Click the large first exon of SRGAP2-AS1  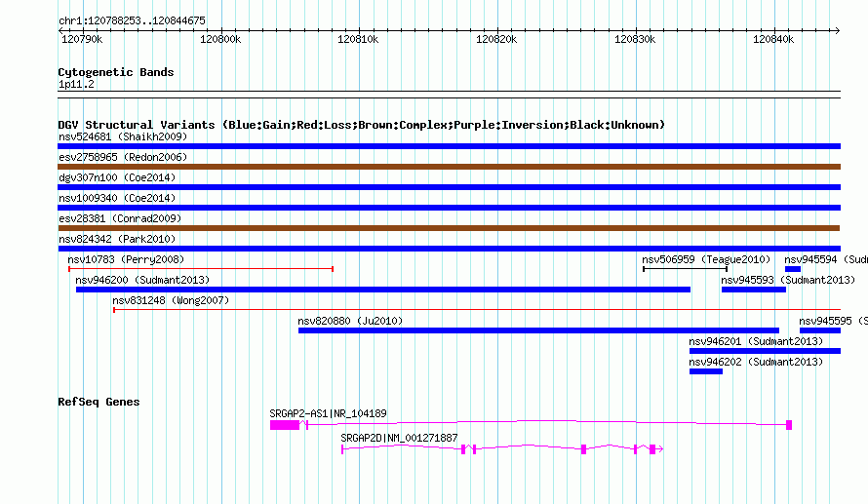click(x=285, y=425)
